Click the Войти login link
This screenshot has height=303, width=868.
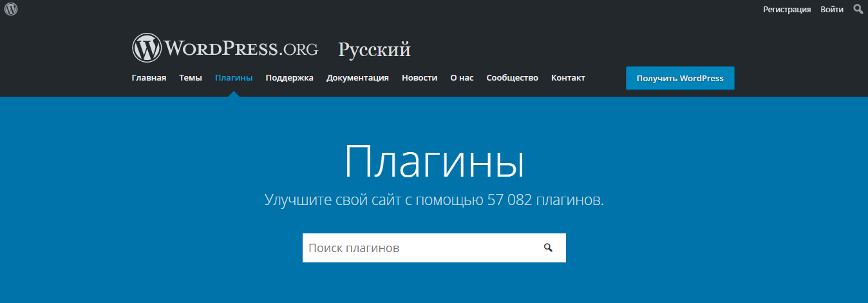pos(832,9)
